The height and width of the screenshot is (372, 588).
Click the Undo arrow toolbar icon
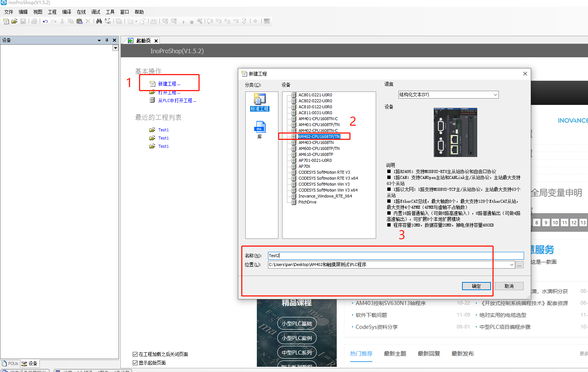coord(45,21)
